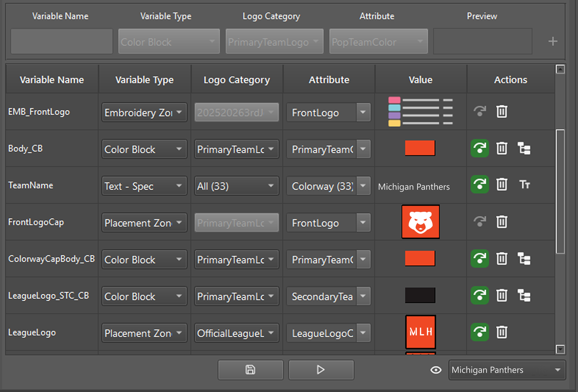The width and height of the screenshot is (578, 392).
Task: Open Variable Type dropdown for EMB_FrontLogo
Action: [x=144, y=112]
